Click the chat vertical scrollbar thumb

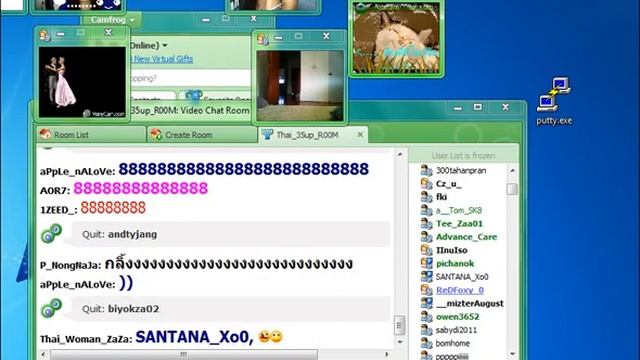[400, 325]
